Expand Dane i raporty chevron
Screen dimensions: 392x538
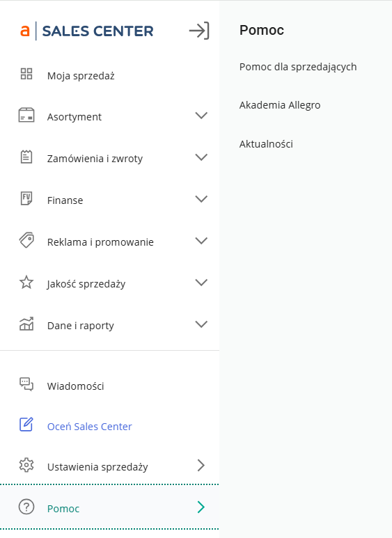[x=201, y=324]
